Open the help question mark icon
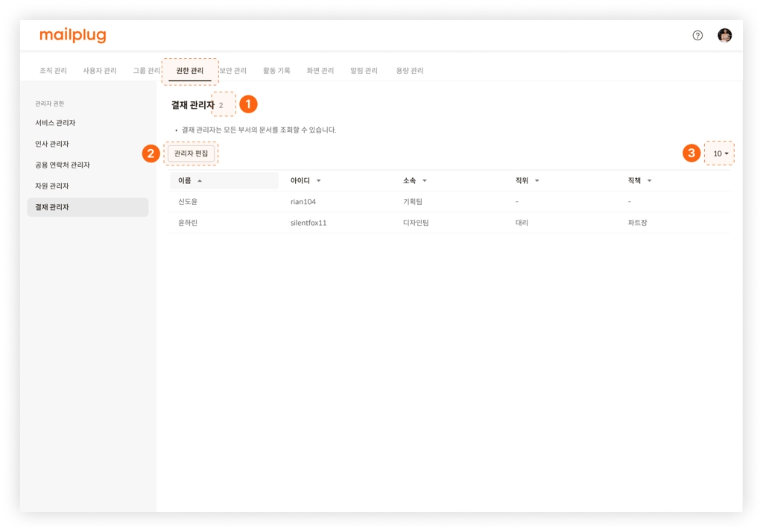 click(x=697, y=36)
